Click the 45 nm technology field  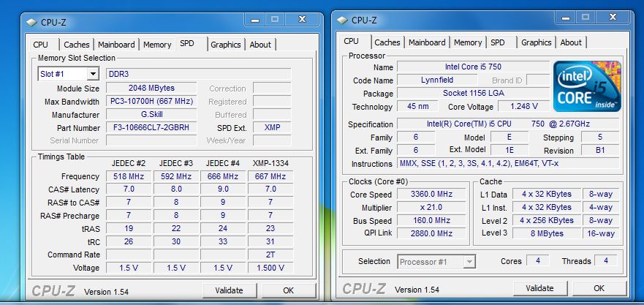(417, 106)
